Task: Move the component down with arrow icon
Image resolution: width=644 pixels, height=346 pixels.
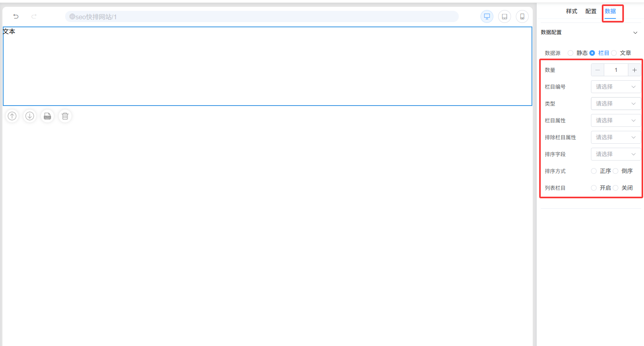Action: [x=30, y=116]
